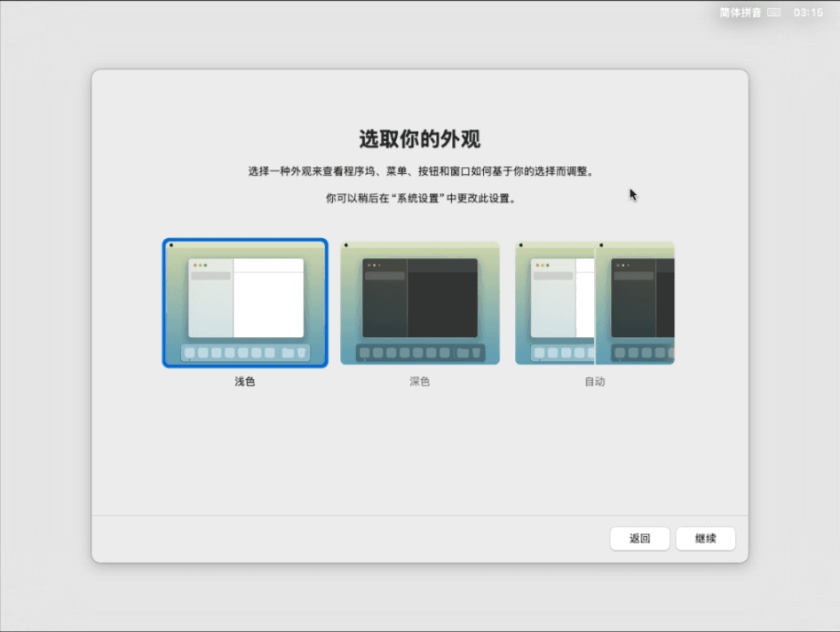Click the trash icon in Dark preview dock
Image resolution: width=840 pixels, height=632 pixels.
tap(476, 352)
